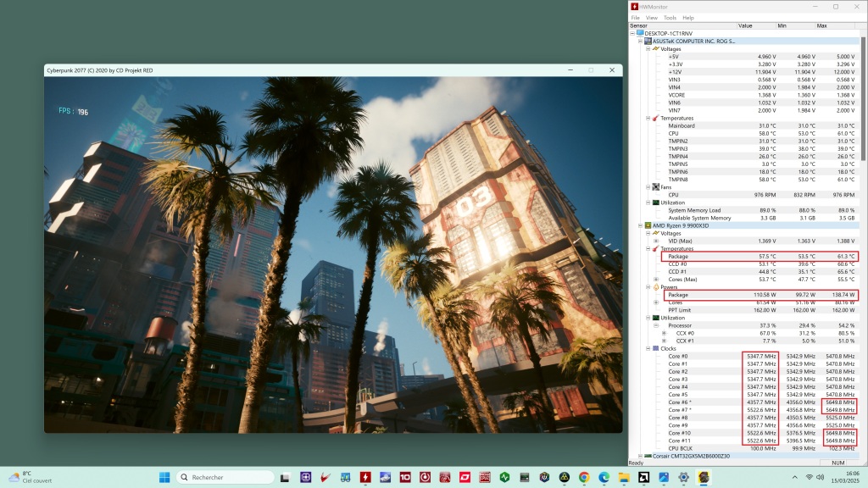Image resolution: width=868 pixels, height=488 pixels.
Task: Collapse the Corsair CMT32GX5M2B6000Z30 node
Action: (640, 456)
